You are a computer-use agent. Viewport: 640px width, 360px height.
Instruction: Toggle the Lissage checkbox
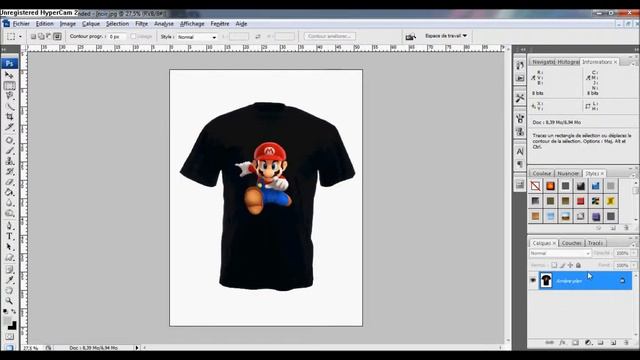coord(133,36)
